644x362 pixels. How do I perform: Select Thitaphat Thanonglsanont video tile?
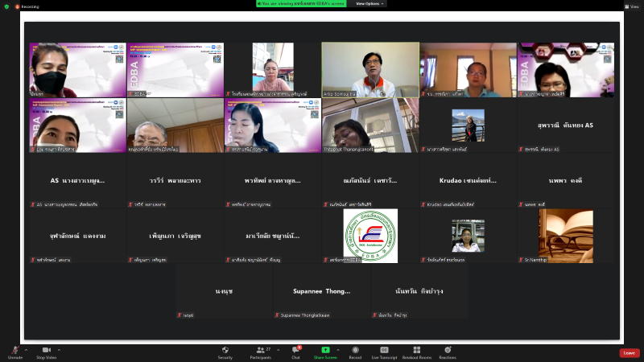[370, 125]
